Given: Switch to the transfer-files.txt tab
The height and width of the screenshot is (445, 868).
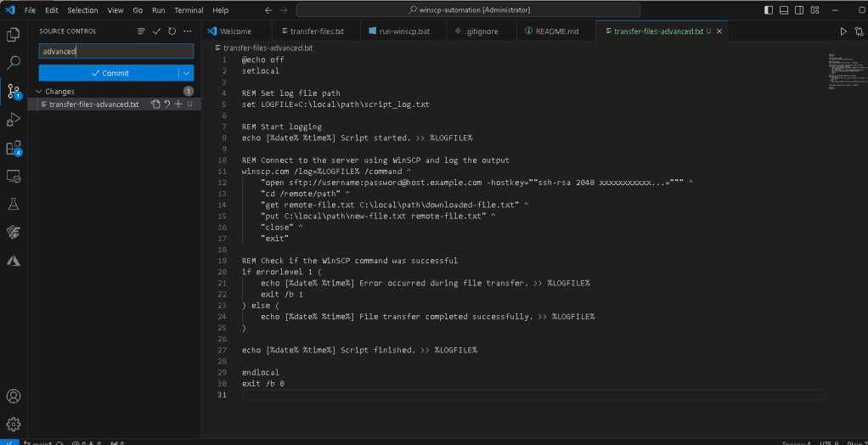Looking at the screenshot, I should [x=316, y=31].
